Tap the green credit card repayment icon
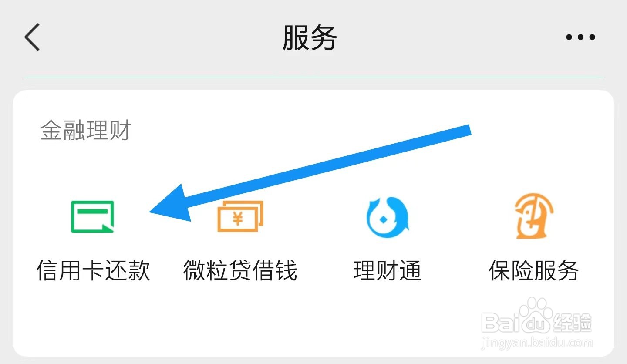Viewport: 627px width, 364px height. (93, 216)
